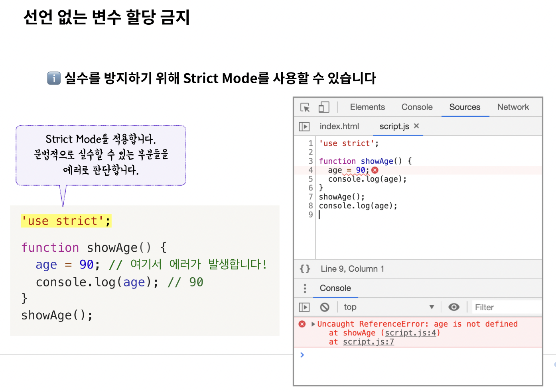Open the Elements panel
This screenshot has height=392, width=556.
tap(367, 107)
